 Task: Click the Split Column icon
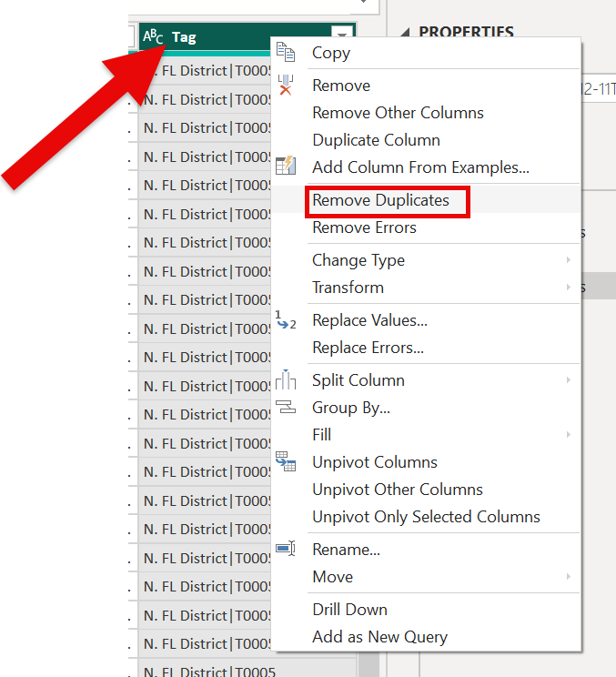286,379
